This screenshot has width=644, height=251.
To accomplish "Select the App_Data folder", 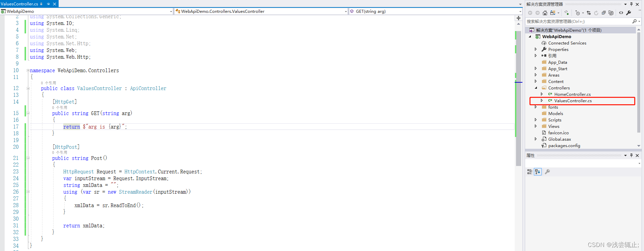I will pos(557,62).
